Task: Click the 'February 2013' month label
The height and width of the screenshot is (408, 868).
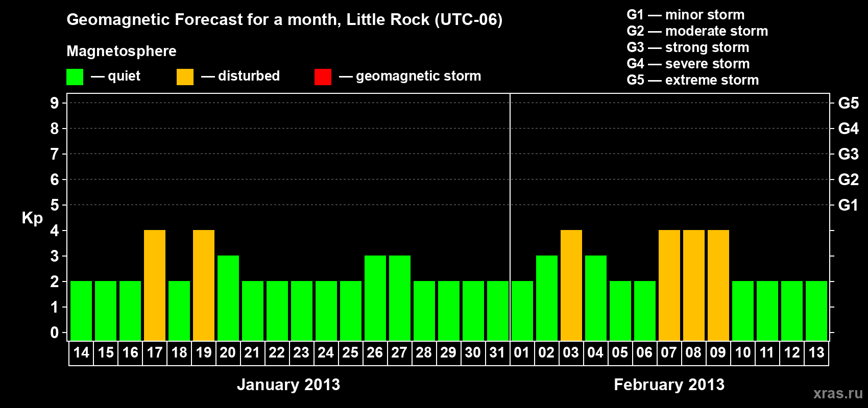Action: [x=669, y=385]
